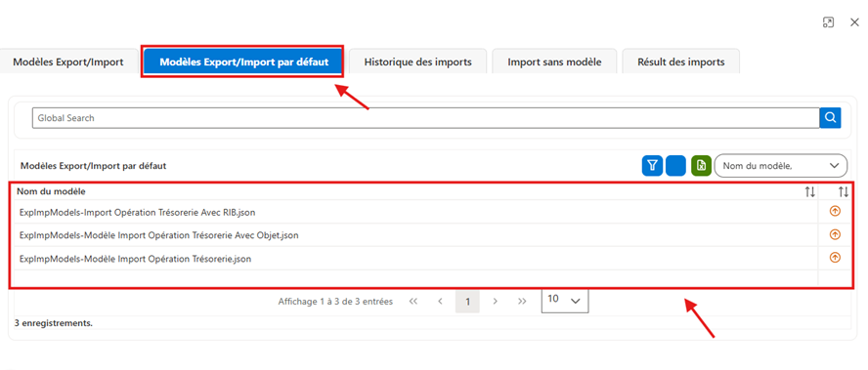Go to the Résult des imports tab
The width and height of the screenshot is (868, 370).
point(681,62)
